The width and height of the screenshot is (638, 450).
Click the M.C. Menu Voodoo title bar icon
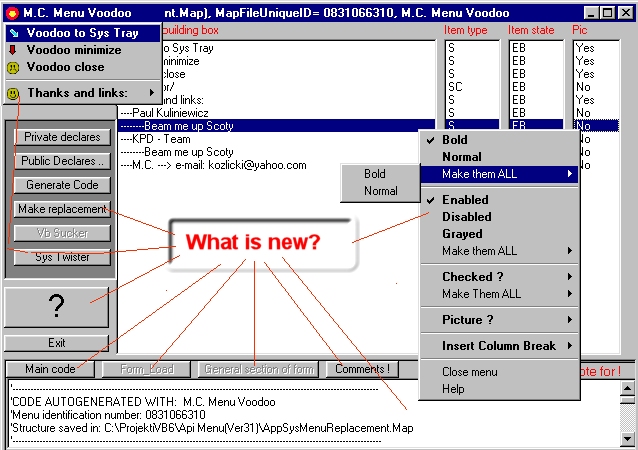point(12,11)
